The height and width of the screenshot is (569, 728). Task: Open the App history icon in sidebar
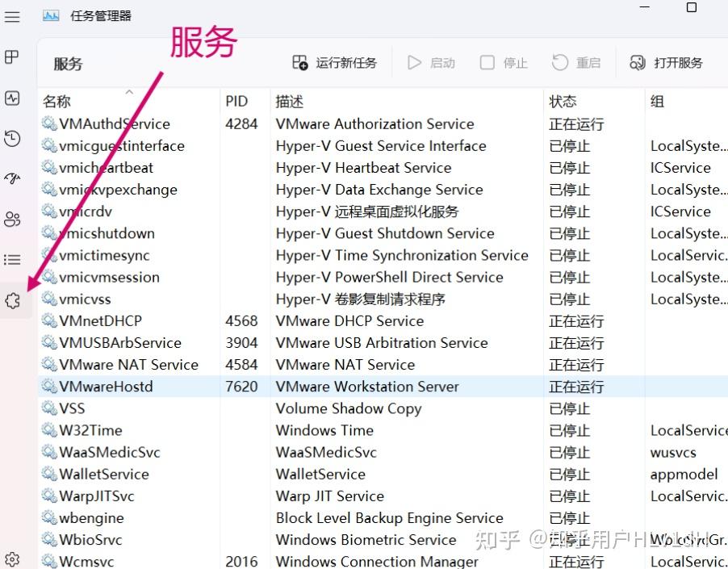pos(12,138)
